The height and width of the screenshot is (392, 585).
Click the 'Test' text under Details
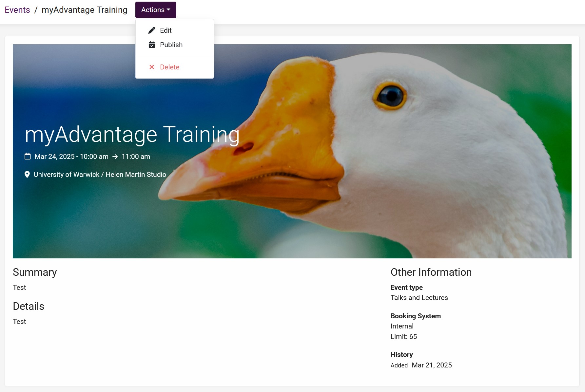19,322
